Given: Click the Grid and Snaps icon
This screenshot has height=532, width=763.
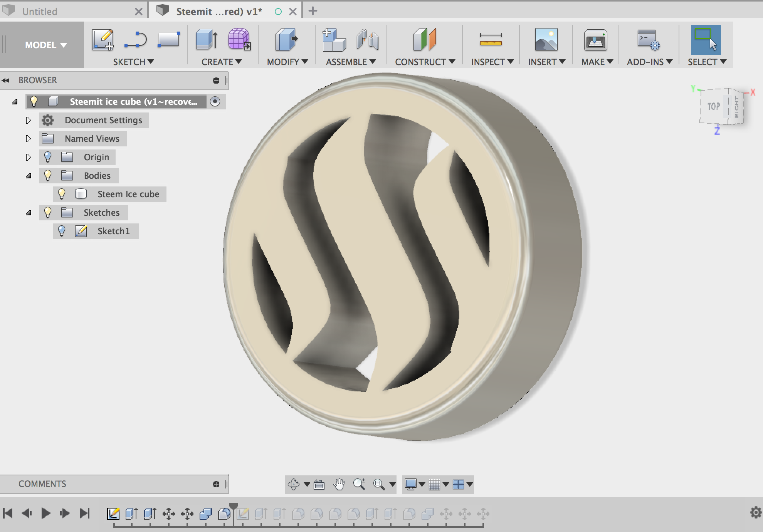Looking at the screenshot, I should pos(434,484).
